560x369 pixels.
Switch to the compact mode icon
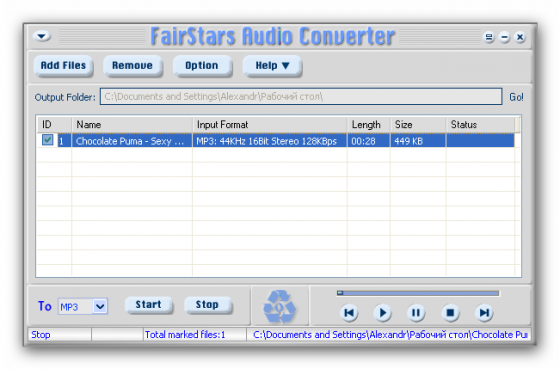(489, 37)
